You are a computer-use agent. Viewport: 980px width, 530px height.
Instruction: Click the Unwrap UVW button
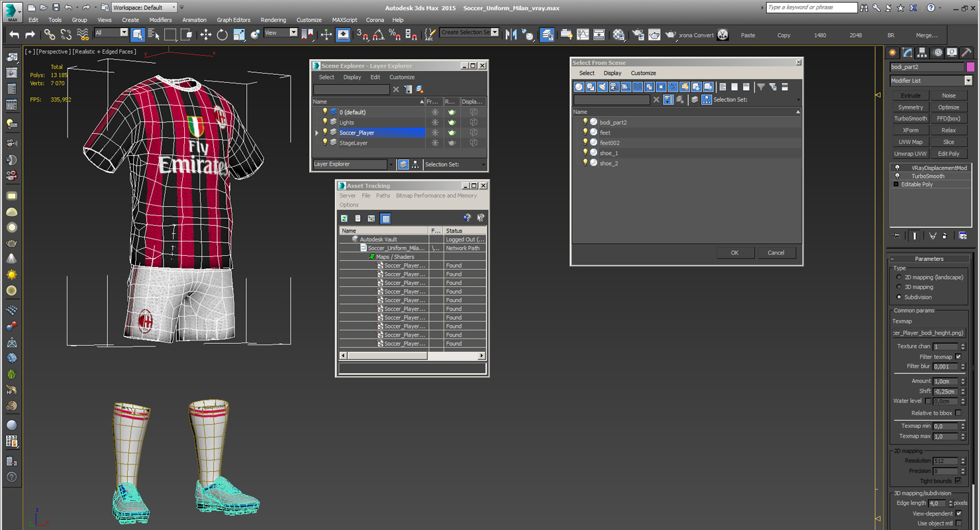click(x=910, y=154)
